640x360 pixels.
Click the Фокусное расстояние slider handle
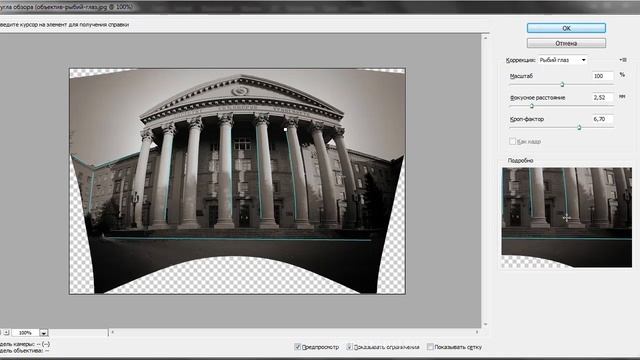tap(531, 106)
